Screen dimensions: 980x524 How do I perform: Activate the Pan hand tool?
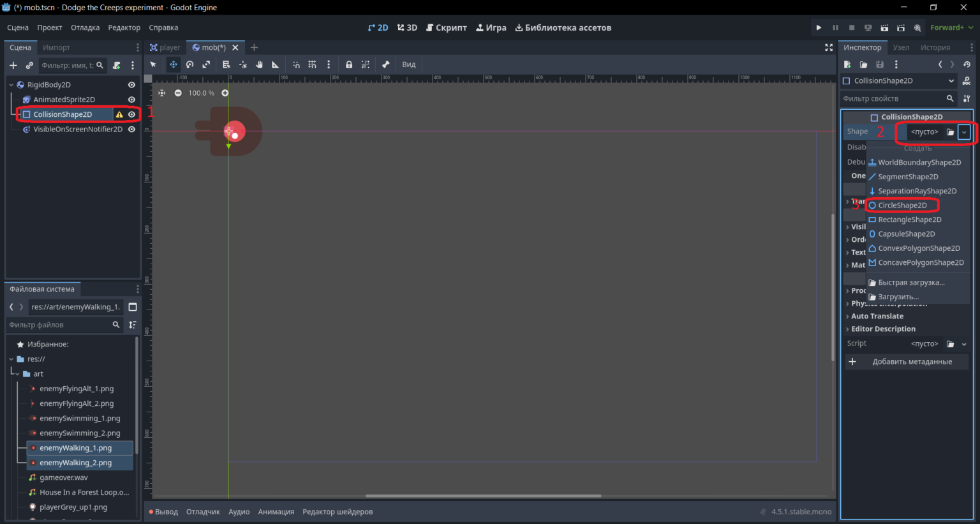[x=259, y=64]
